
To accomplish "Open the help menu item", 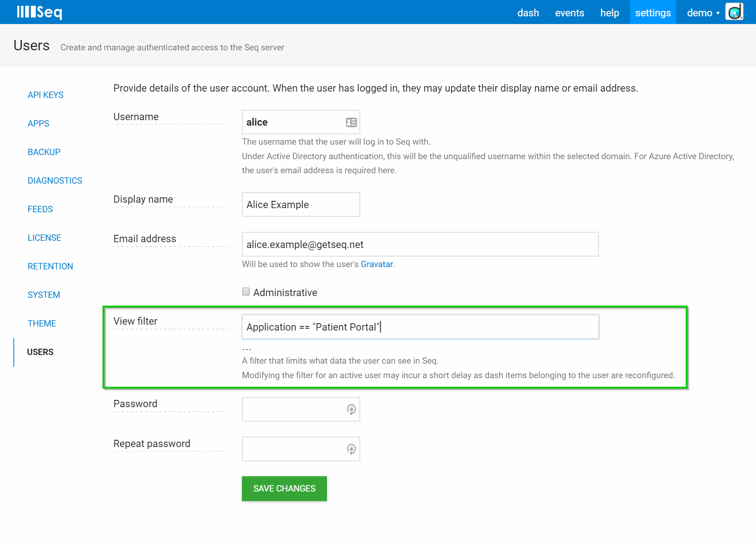I will tap(610, 13).
